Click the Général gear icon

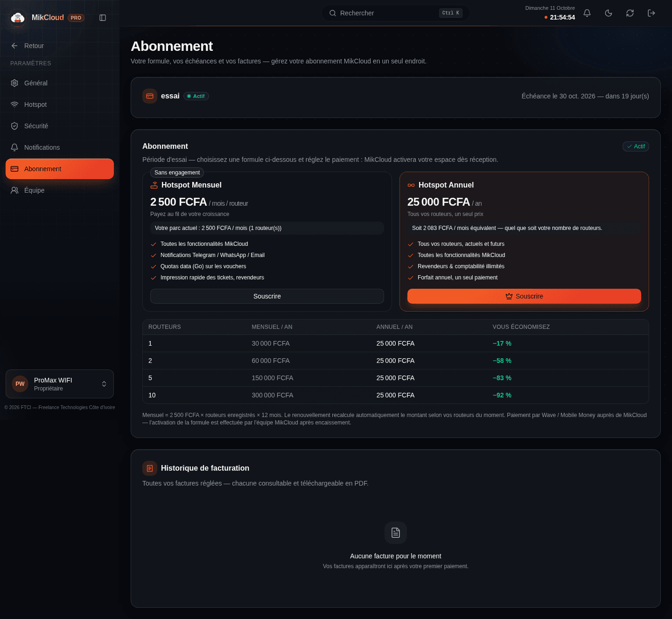click(x=14, y=83)
